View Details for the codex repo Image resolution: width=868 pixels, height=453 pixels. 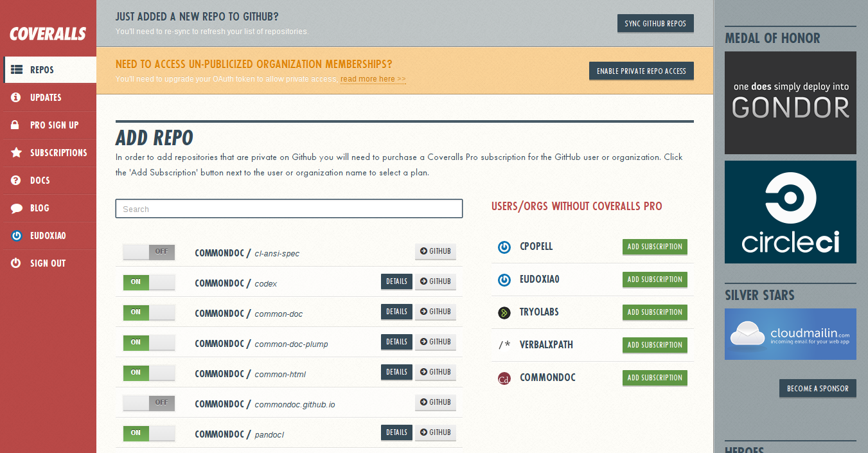396,281
